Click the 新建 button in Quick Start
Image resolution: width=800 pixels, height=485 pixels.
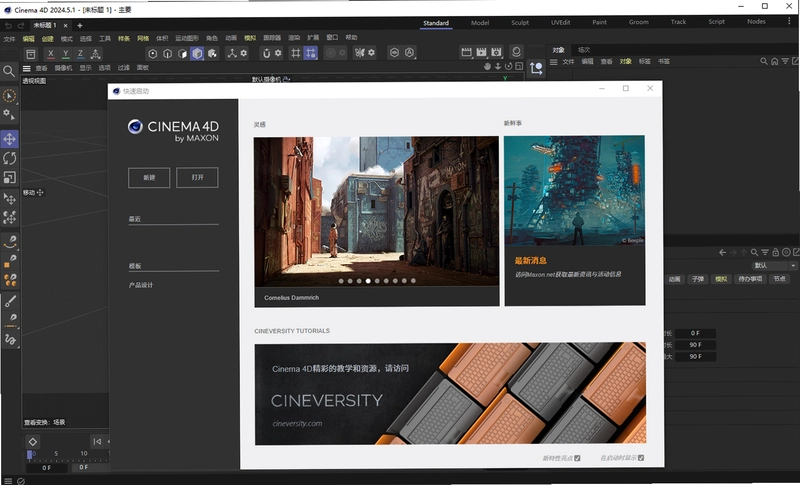click(x=149, y=177)
